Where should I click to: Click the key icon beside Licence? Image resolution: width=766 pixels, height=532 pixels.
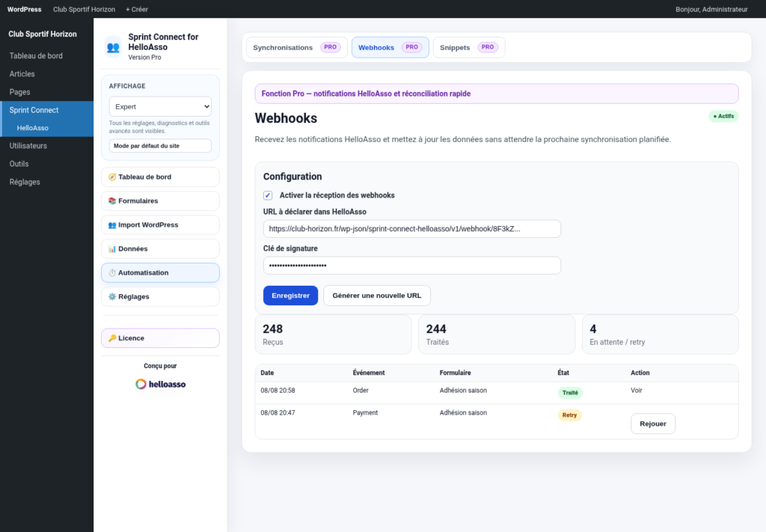112,338
